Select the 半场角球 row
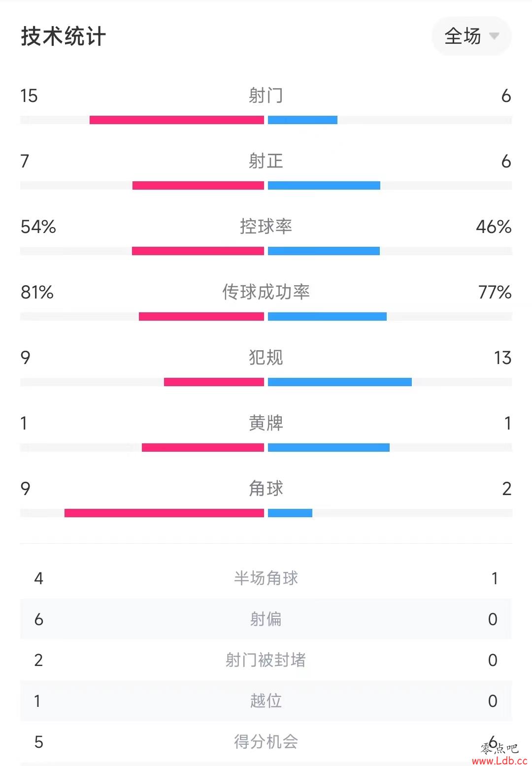Viewport: 532px width, 766px height. 266,578
